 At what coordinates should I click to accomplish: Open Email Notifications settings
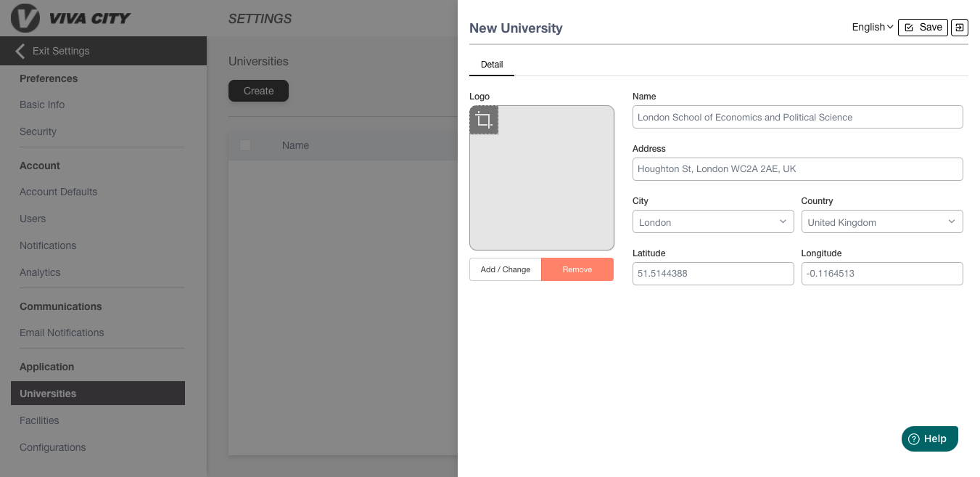pos(62,333)
